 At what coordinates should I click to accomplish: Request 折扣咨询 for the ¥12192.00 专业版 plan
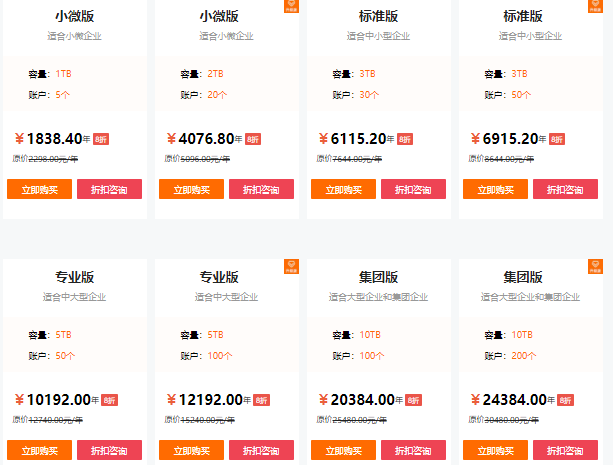point(261,451)
